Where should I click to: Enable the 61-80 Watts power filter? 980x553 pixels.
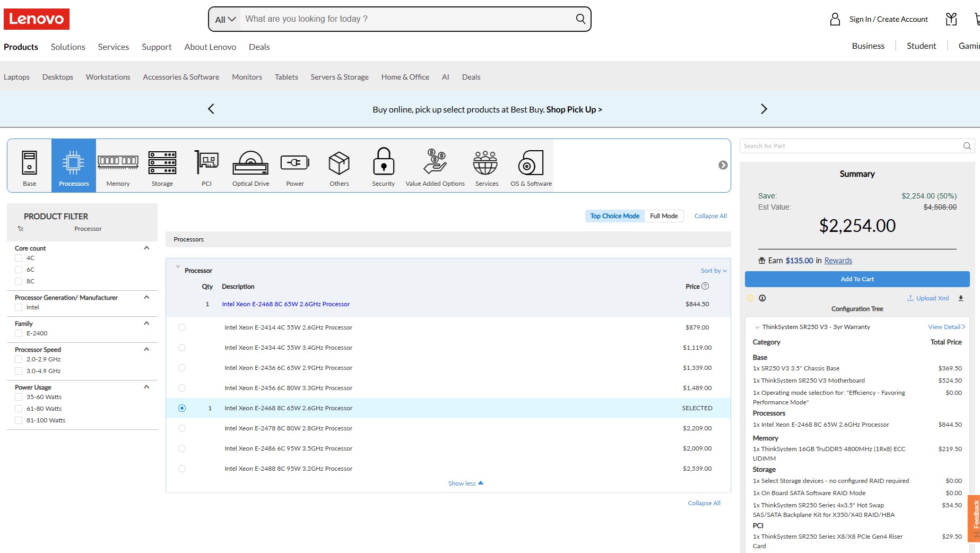coord(19,409)
